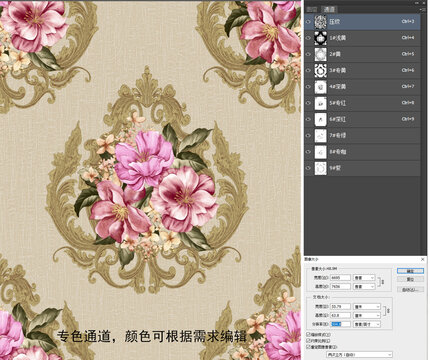
Task: Select the 5# channel name
Action: (x=338, y=103)
